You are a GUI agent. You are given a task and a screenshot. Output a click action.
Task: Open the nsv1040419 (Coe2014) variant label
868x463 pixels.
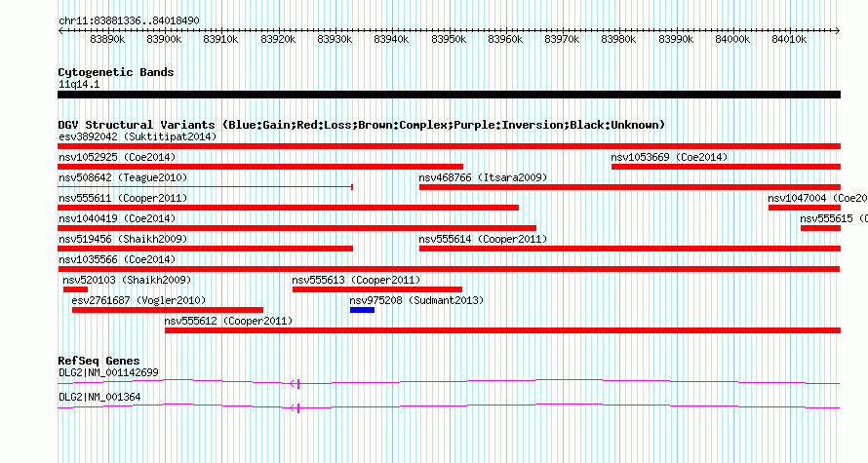(x=117, y=218)
